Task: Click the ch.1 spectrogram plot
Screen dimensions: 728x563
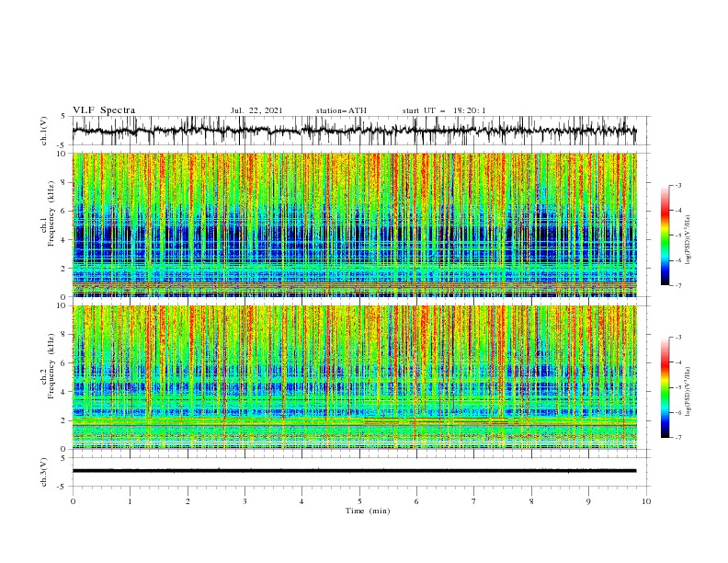Action: click(x=355, y=224)
